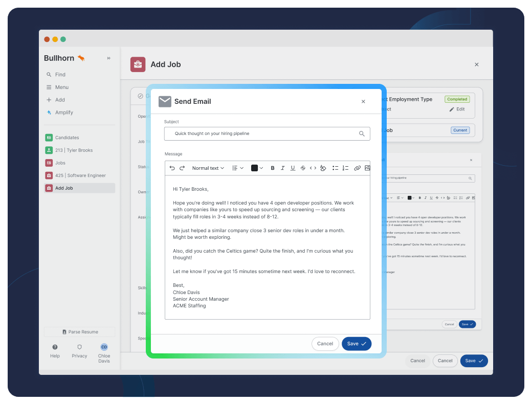
Task: Close the Add Job panel
Action: click(477, 64)
